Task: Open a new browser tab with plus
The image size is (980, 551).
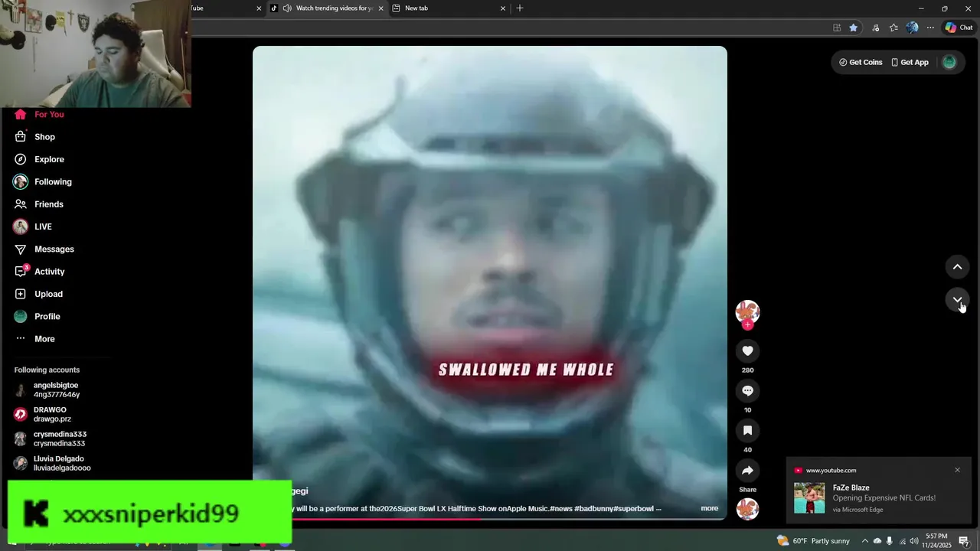Action: pyautogui.click(x=520, y=8)
